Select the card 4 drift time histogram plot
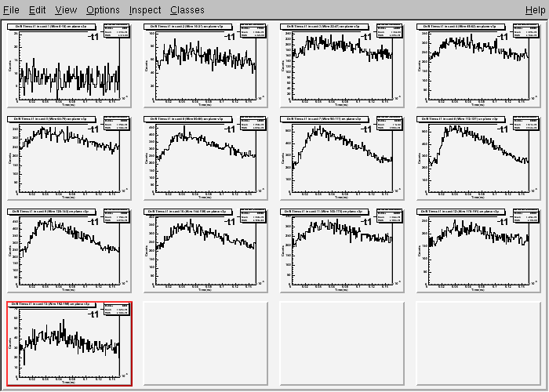The width and height of the screenshot is (549, 392). click(479, 66)
